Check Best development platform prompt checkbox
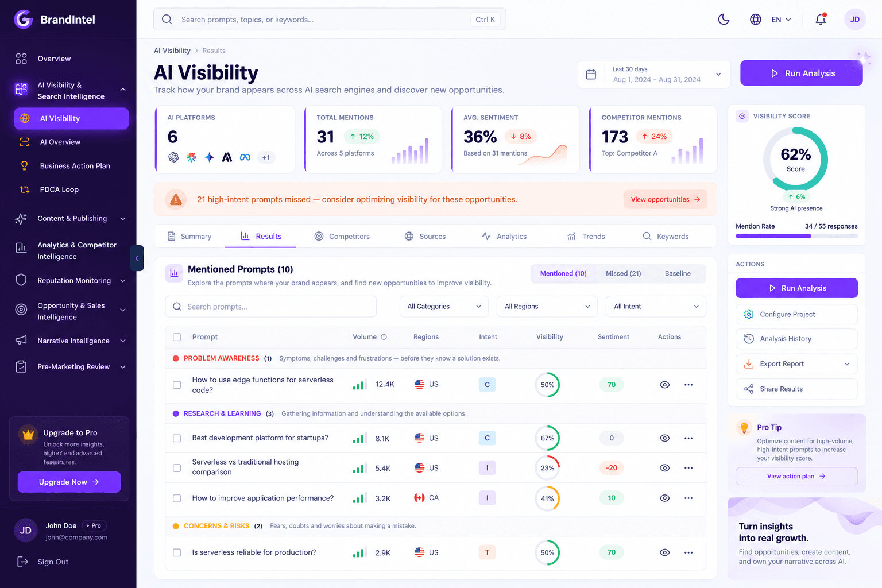This screenshot has width=882, height=588. coord(177,438)
